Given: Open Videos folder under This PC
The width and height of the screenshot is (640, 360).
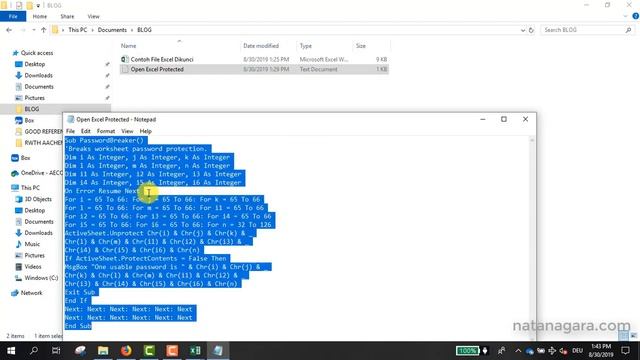Looking at the screenshot, I should pos(33,267).
